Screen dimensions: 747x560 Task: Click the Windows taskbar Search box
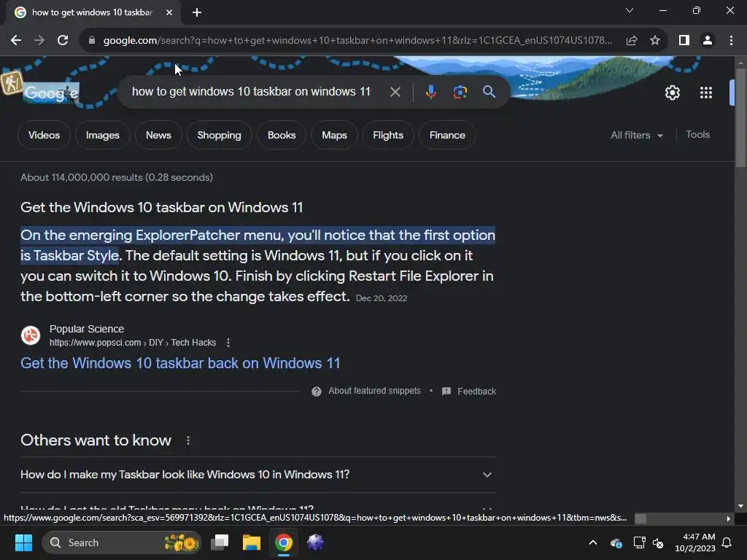tap(122, 542)
